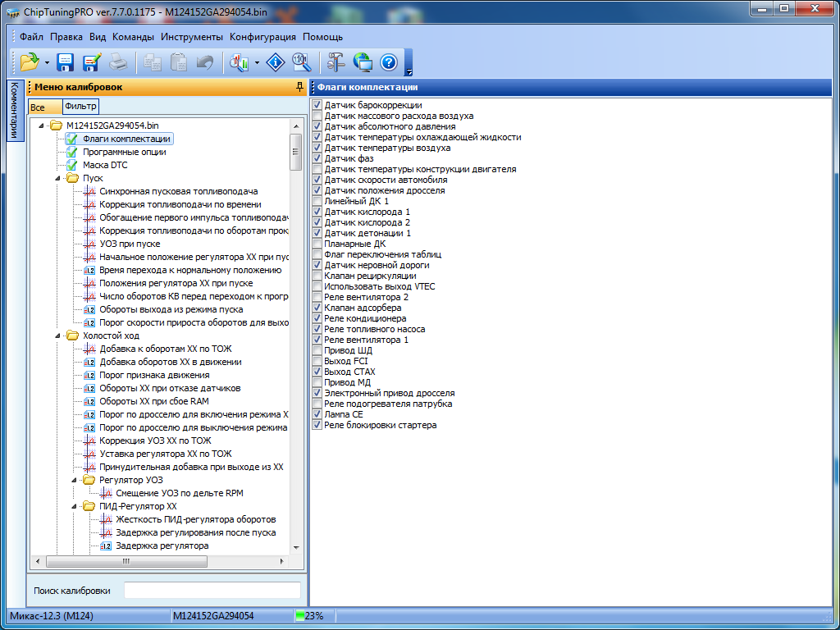Screen dimensions: 840x630
Task: Click the binary search magnifier icon
Action: pyautogui.click(x=301, y=62)
